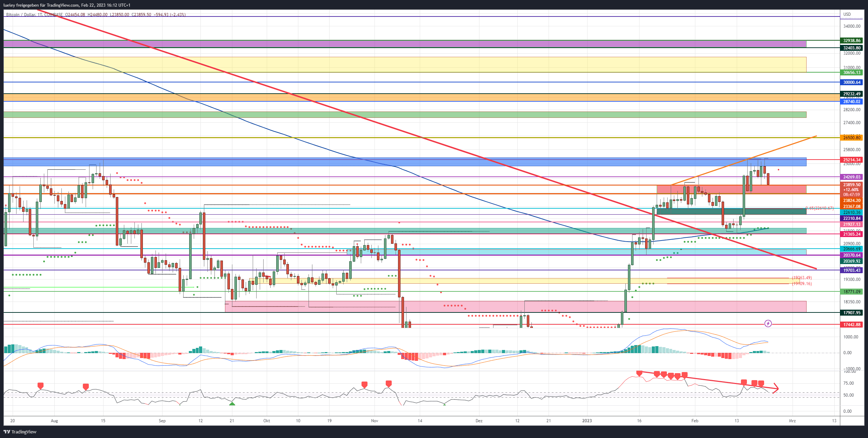Click the Aug date on time axis
Image resolution: width=868 pixels, height=438 pixels.
click(x=54, y=420)
